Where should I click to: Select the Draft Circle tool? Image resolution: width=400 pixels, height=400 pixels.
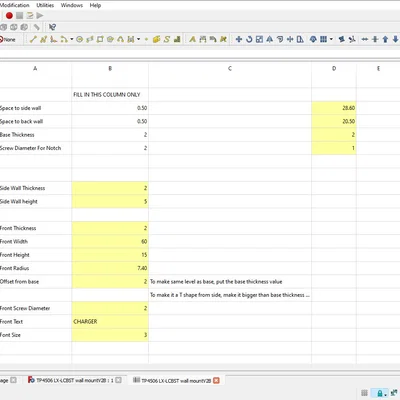click(x=79, y=39)
